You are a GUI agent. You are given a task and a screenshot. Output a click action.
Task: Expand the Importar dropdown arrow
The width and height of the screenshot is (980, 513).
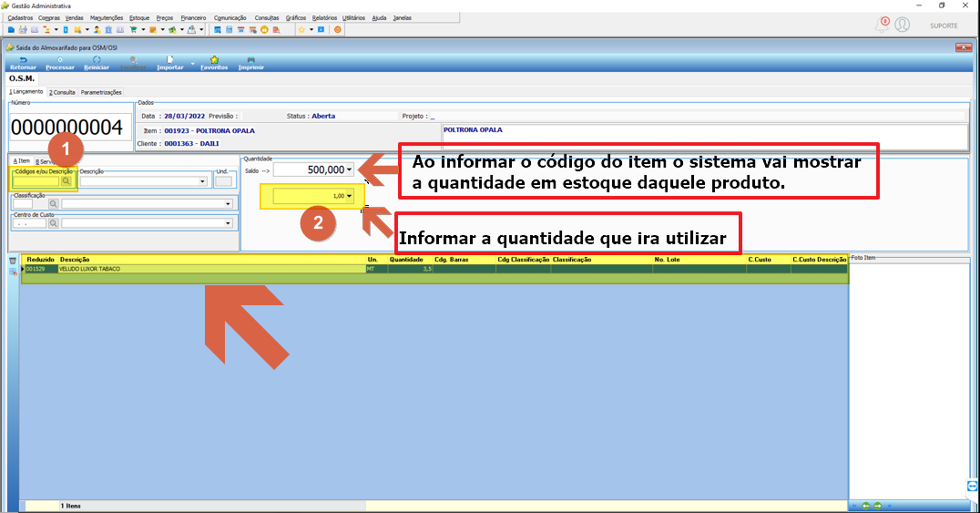(192, 63)
